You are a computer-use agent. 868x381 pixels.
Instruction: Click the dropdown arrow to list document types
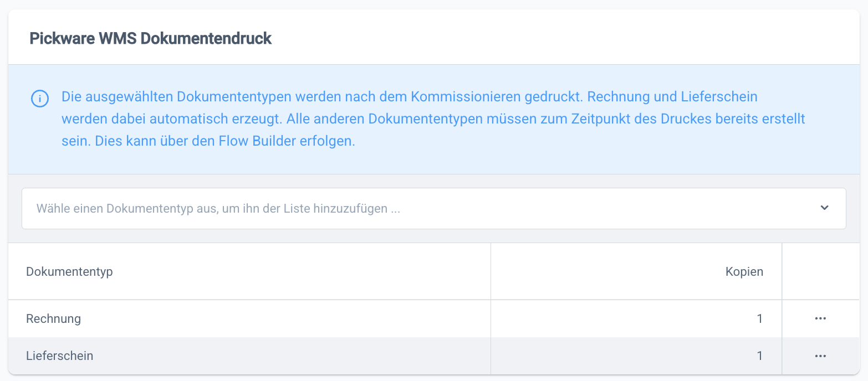[x=824, y=208]
